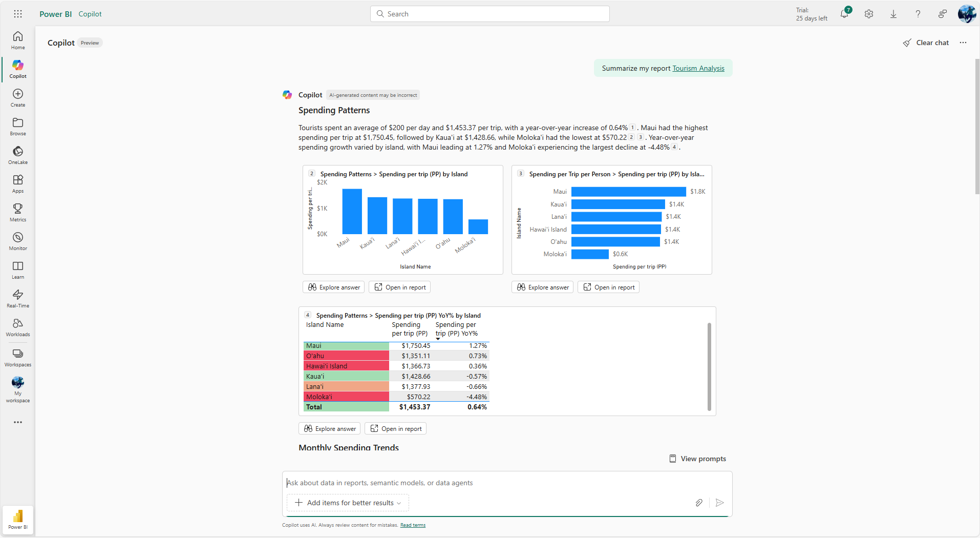Image resolution: width=980 pixels, height=538 pixels.
Task: Open Workloads from left navigation
Action: click(x=18, y=327)
